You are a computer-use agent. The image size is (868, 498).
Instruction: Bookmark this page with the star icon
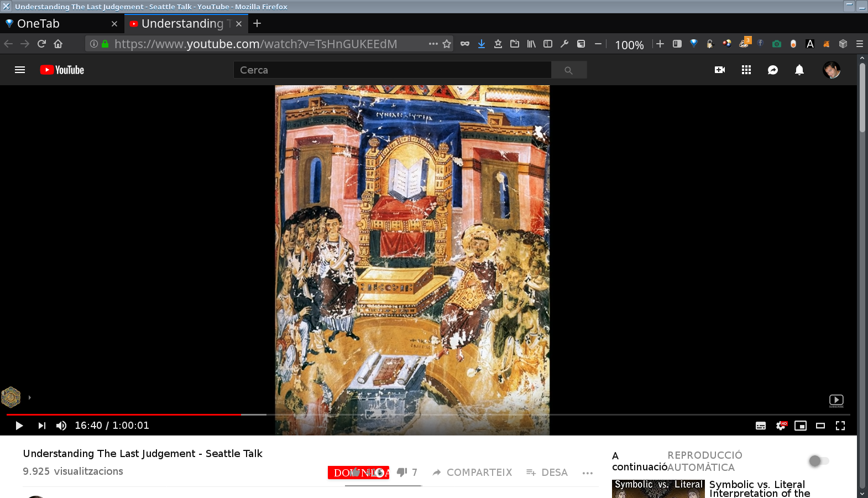click(x=447, y=44)
